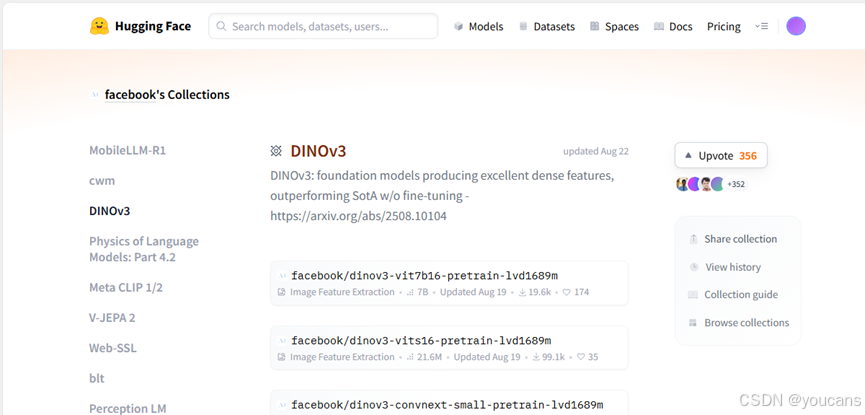
Task: Go to the Datasets nav item
Action: click(554, 26)
